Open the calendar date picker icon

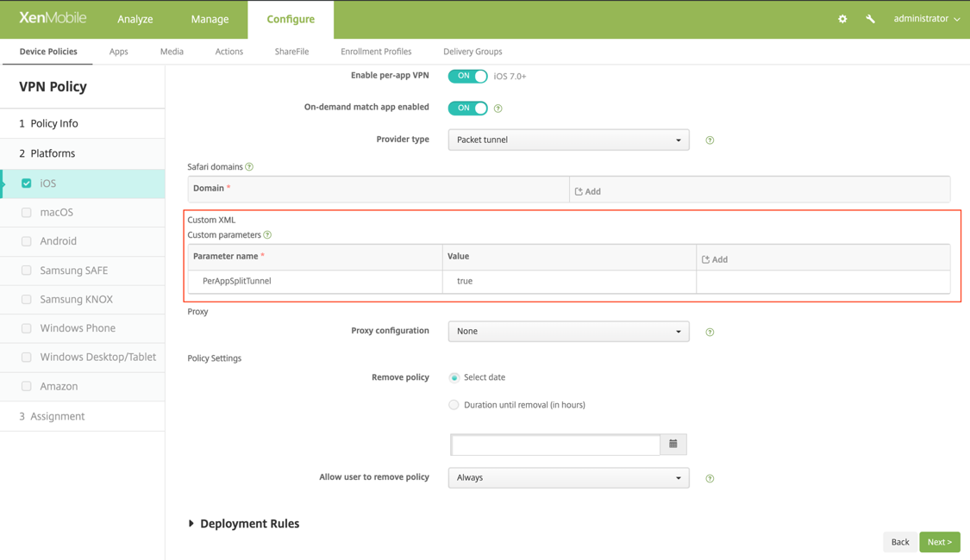(673, 444)
